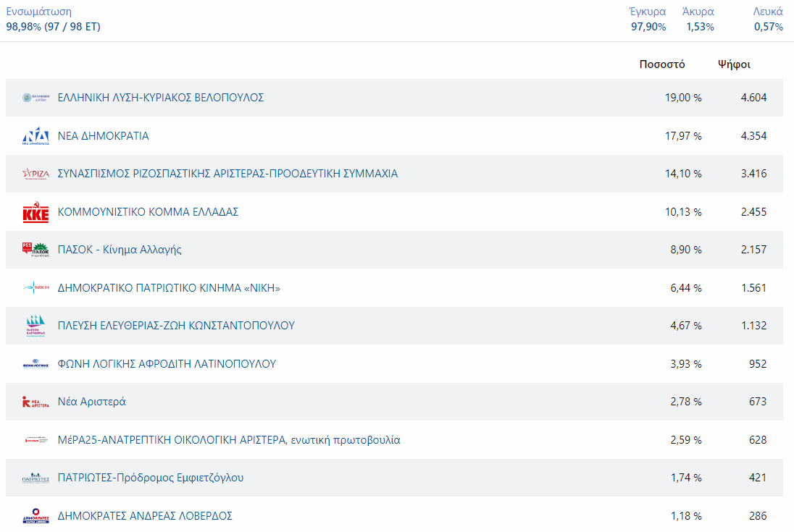Click the 673 votes cell
794x532 pixels.
click(x=758, y=402)
